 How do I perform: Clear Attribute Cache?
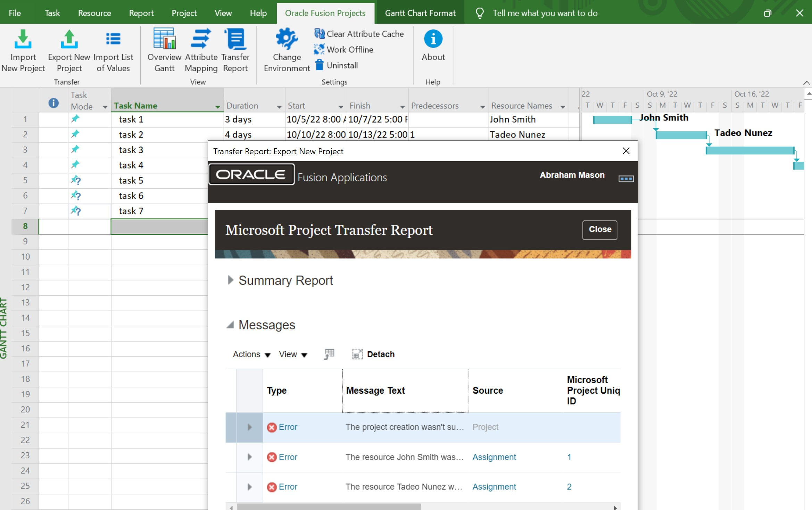[x=359, y=34]
